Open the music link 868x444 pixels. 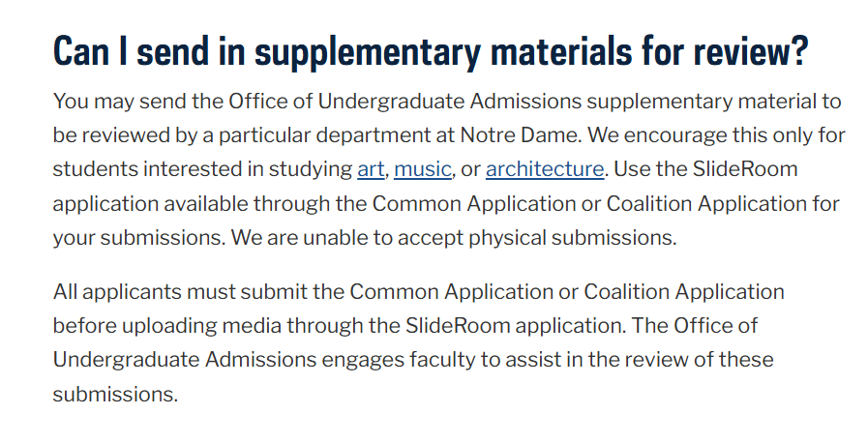point(422,169)
